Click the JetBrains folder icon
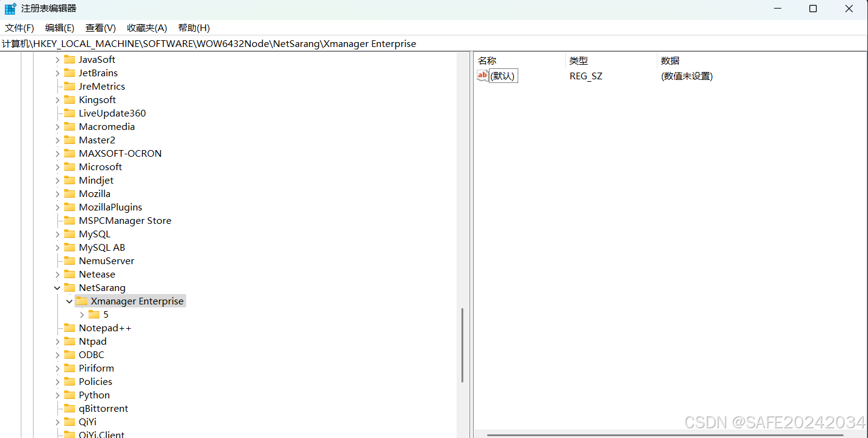This screenshot has width=868, height=438. pyautogui.click(x=70, y=73)
